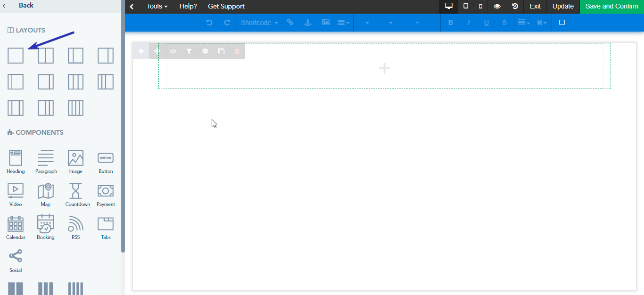This screenshot has height=295, width=644.
Task: Open the indent dropdown next to alignment
Action: 542,23
